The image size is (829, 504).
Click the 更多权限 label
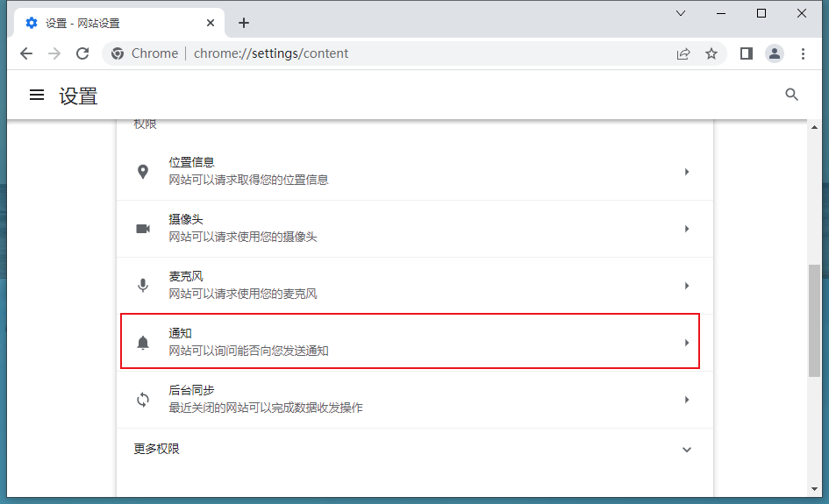click(x=156, y=449)
